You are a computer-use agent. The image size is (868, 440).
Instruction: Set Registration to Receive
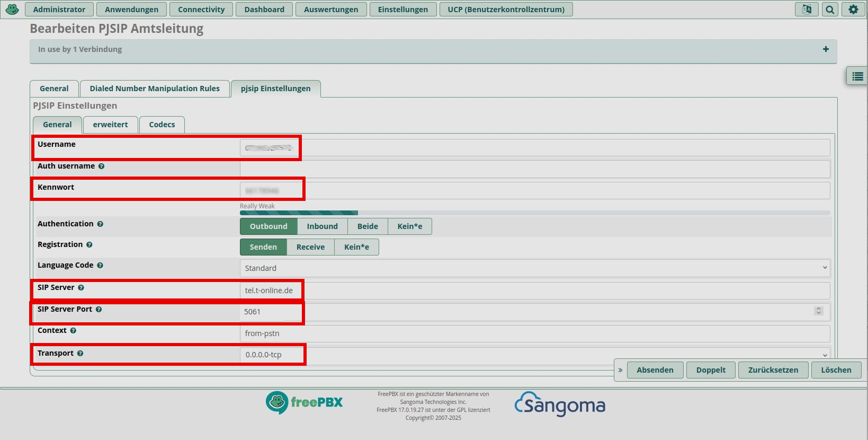coord(310,247)
